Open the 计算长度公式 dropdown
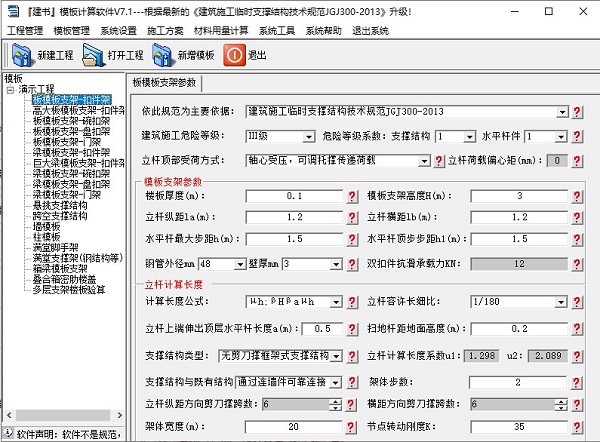 point(336,302)
